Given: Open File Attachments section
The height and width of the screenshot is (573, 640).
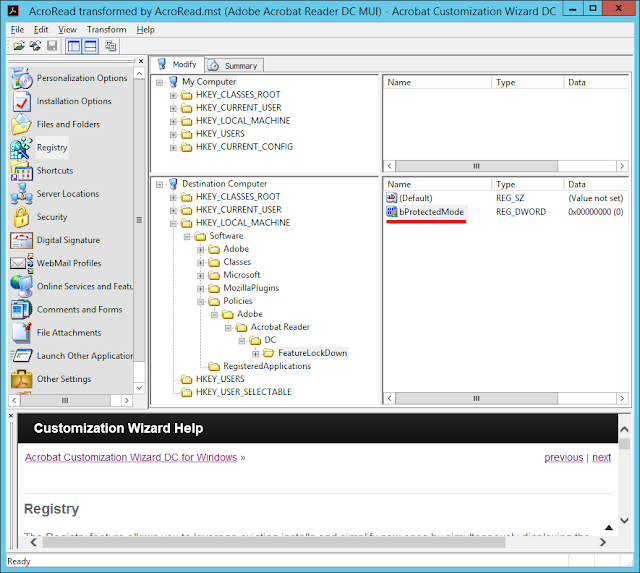Looking at the screenshot, I should point(69,333).
